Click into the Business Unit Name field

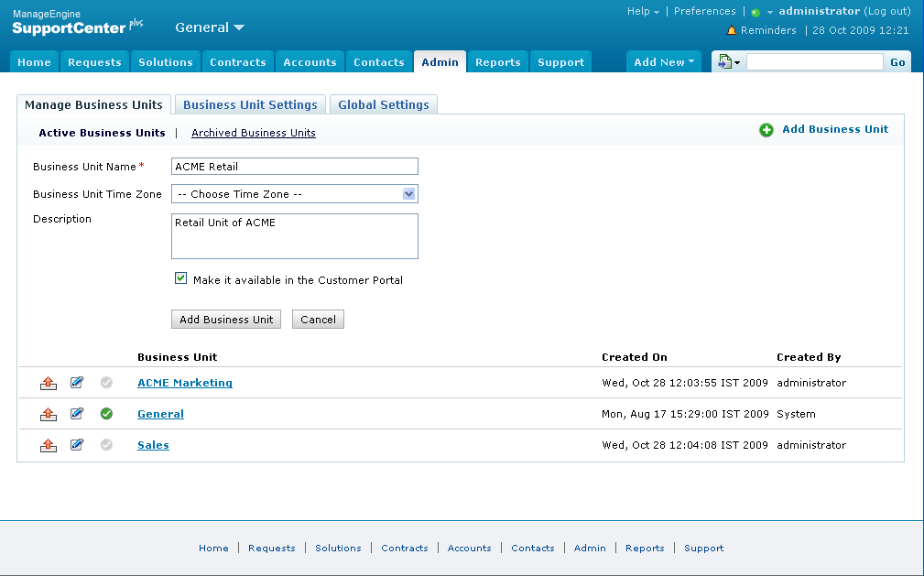click(295, 167)
